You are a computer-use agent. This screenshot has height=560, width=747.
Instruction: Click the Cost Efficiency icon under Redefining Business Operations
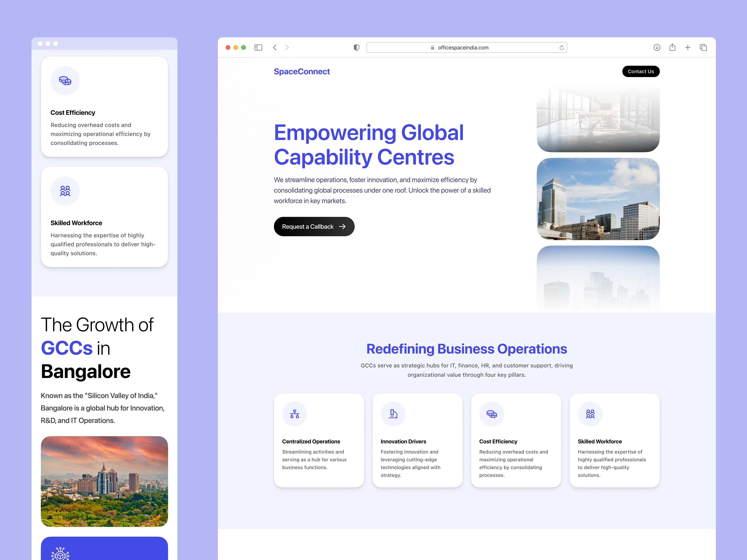492,414
